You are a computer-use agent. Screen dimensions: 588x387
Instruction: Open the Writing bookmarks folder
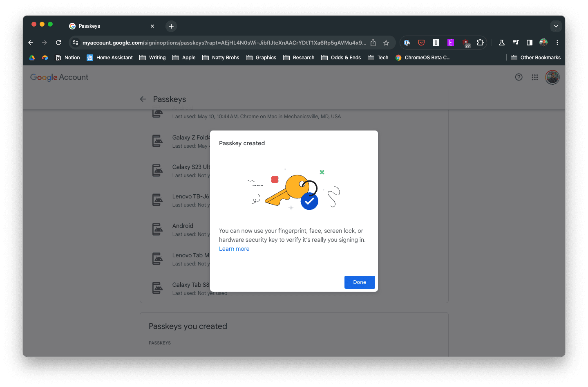tap(152, 58)
